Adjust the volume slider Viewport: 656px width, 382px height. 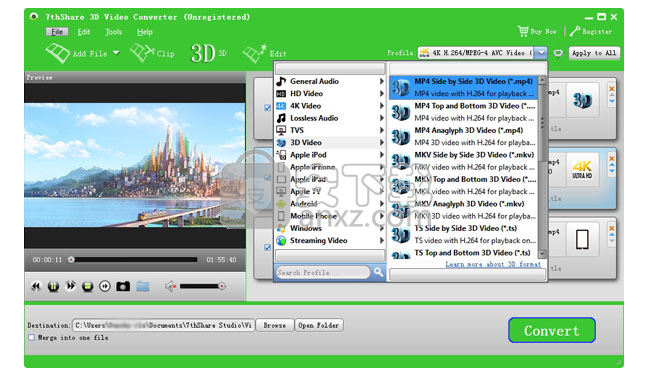[x=203, y=286]
